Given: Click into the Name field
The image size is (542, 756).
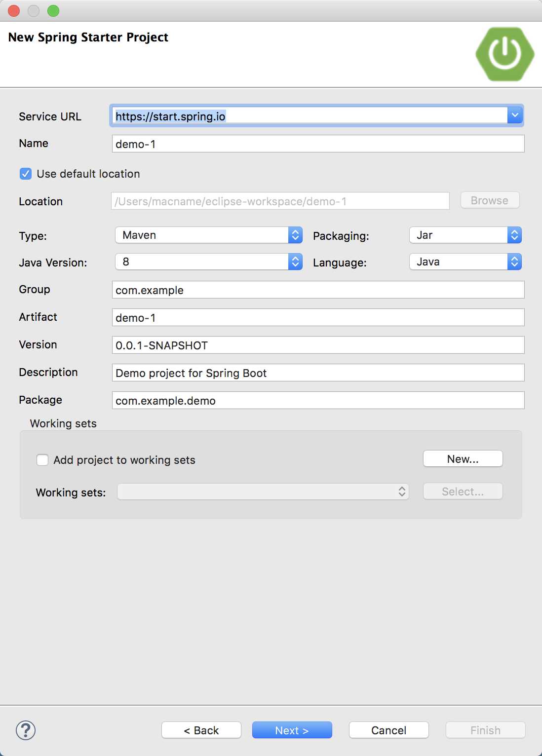Looking at the screenshot, I should 318,144.
